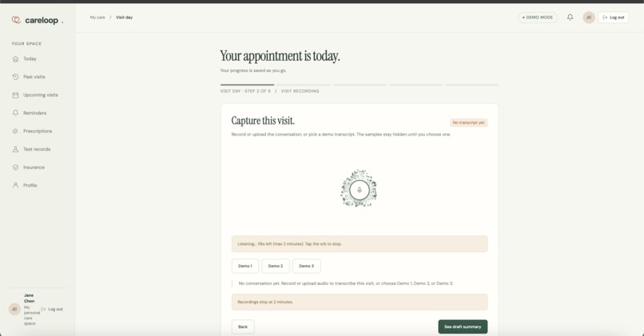
Task: Click the JC avatar in top bar
Action: (x=589, y=18)
